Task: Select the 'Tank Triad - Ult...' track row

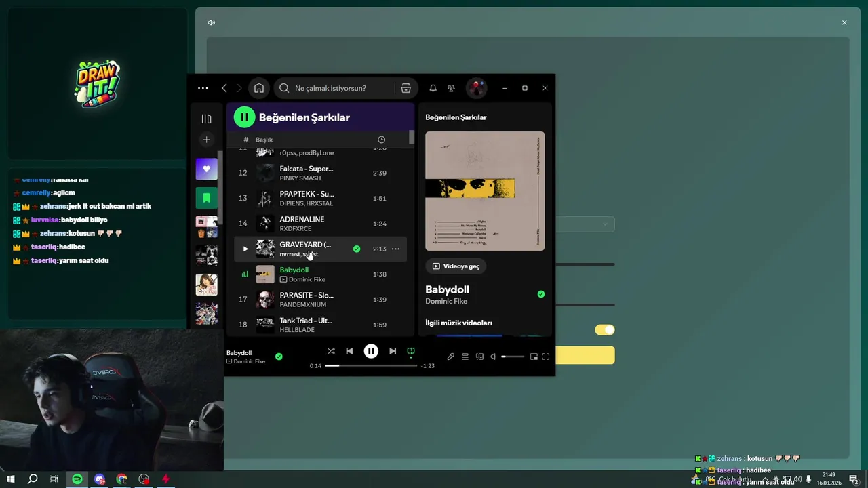Action: pyautogui.click(x=320, y=325)
